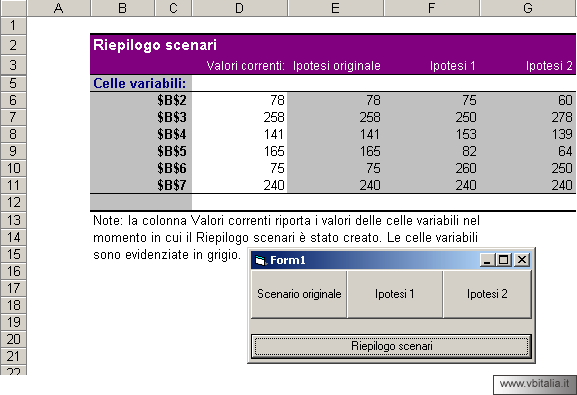
Task: Click the Note text in row 13
Action: pos(286,221)
